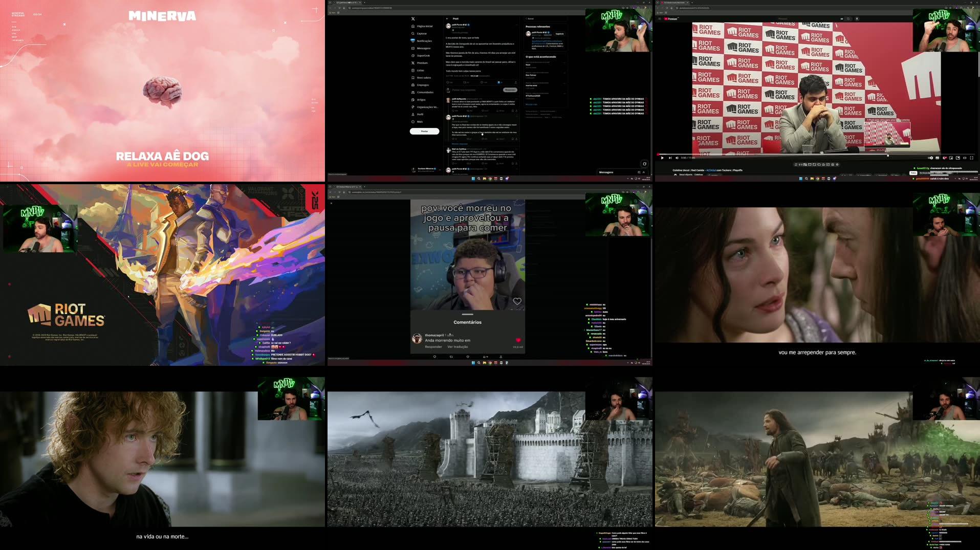Like thomazapril's comment red heart
This screenshot has width=980, height=550.
click(x=518, y=340)
